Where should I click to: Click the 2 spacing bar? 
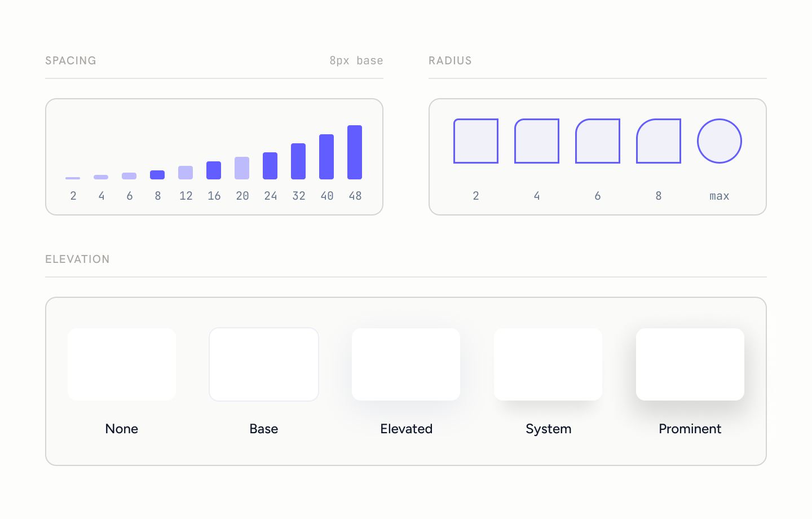73,178
